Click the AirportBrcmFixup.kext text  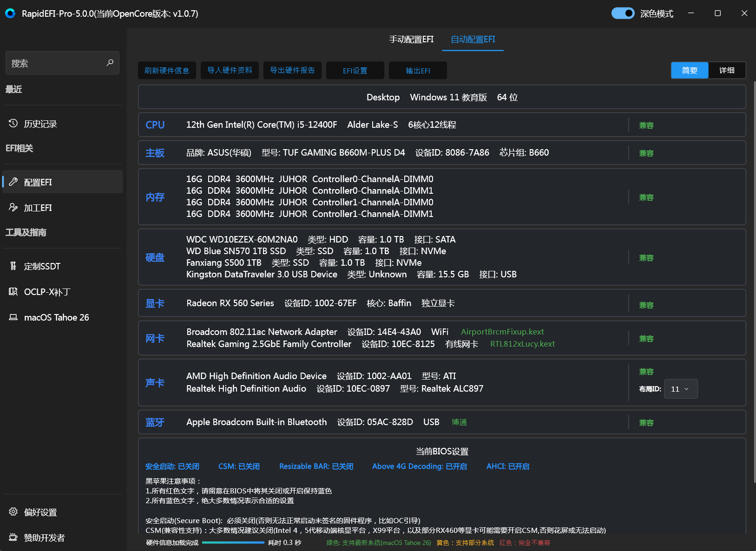[x=502, y=332]
